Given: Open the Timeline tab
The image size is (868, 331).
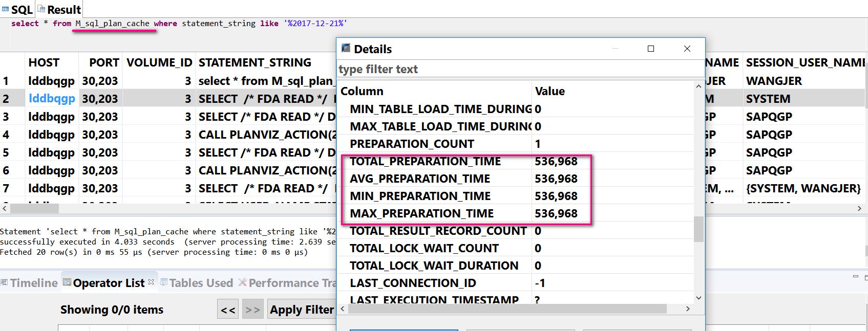Looking at the screenshot, I should (29, 283).
